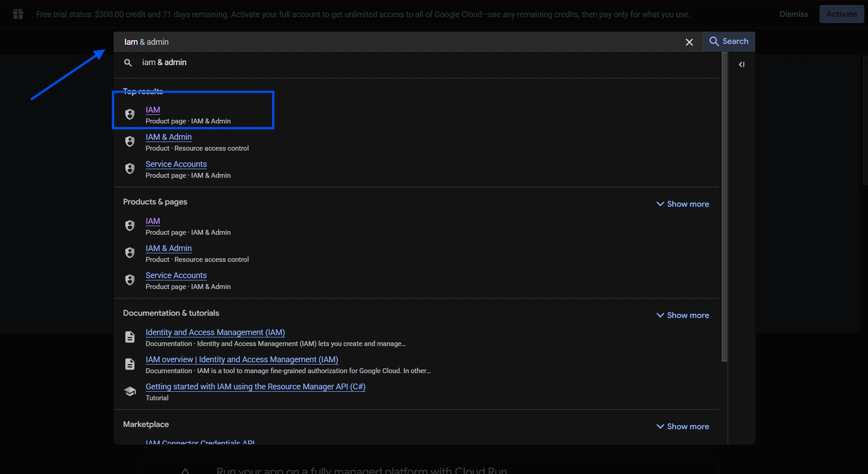Click the shield icon of the top-result IAM
868x474 pixels.
(130, 114)
